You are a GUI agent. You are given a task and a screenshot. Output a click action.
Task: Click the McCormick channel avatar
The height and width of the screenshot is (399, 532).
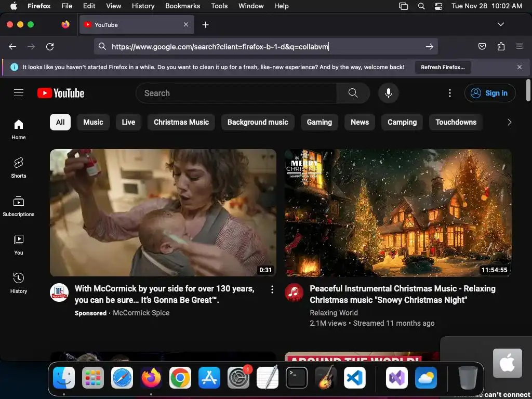click(x=59, y=292)
